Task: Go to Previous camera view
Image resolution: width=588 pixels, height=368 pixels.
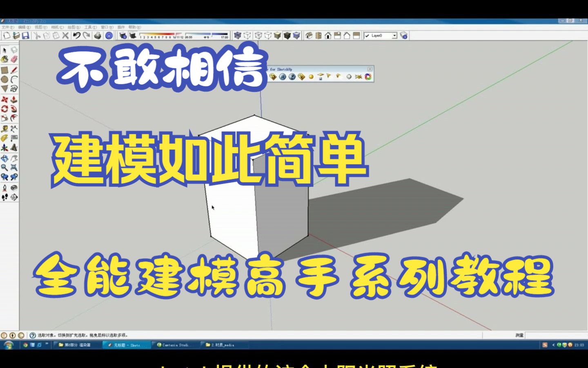Action: [x=4, y=177]
